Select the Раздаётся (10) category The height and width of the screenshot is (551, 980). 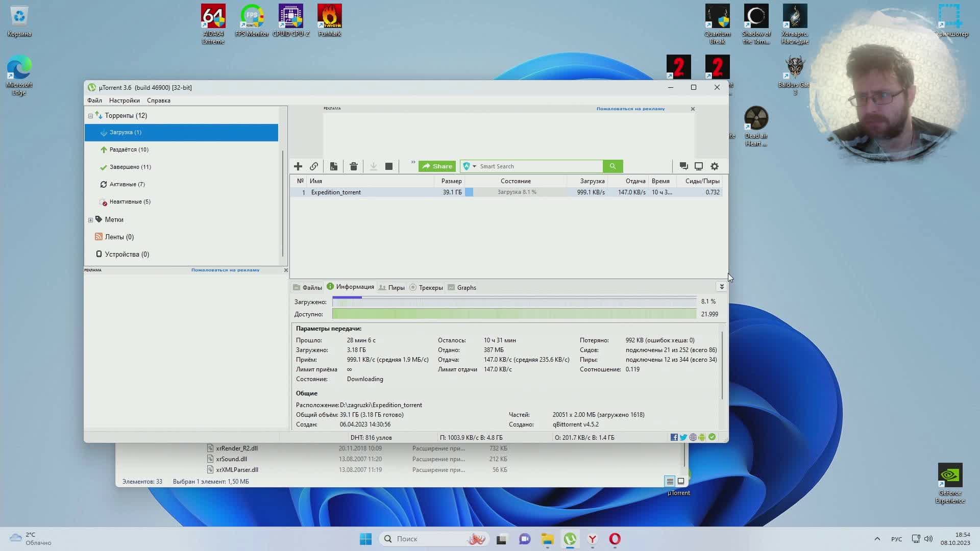click(x=129, y=149)
